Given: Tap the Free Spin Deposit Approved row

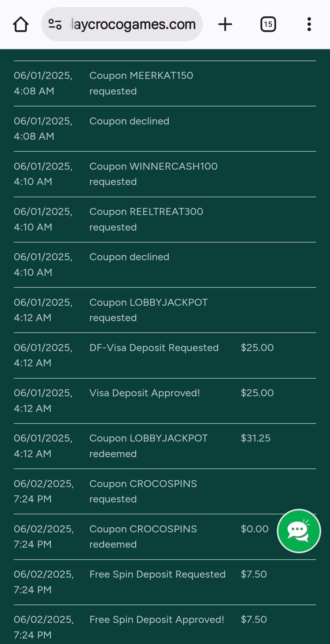Looking at the screenshot, I should pos(157,620).
